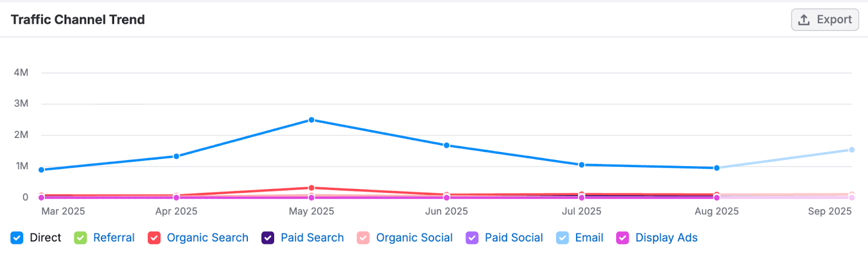Click the forecast Direct point for Sep 2025
Screen dimensions: 868x259
coord(852,150)
